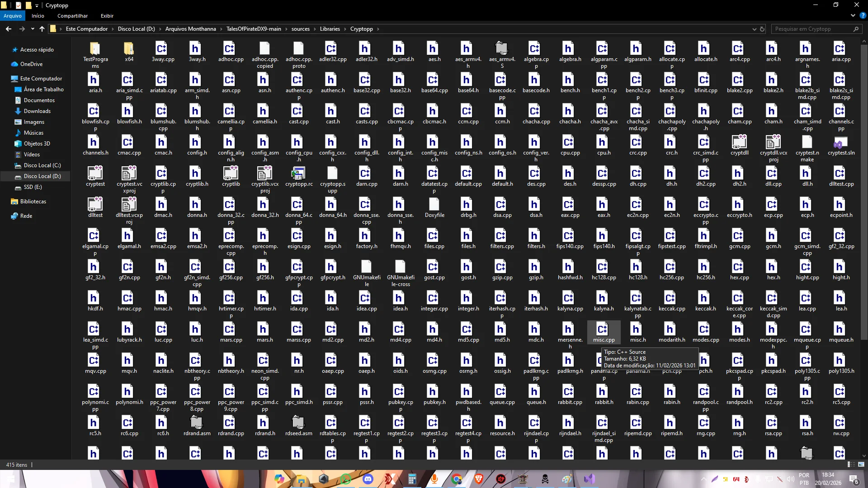Viewport: 868px width, 488px height.
Task: Click the Back navigation button
Action: pos(8,28)
